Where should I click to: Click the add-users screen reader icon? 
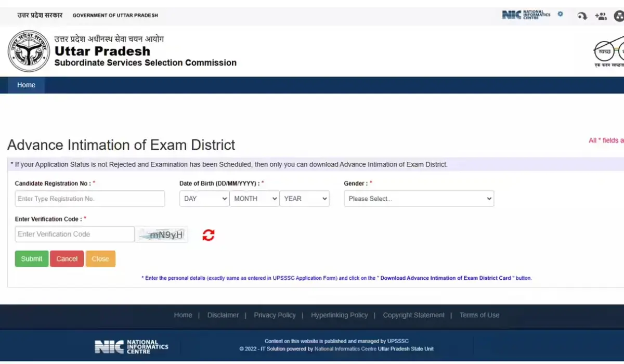[601, 16]
